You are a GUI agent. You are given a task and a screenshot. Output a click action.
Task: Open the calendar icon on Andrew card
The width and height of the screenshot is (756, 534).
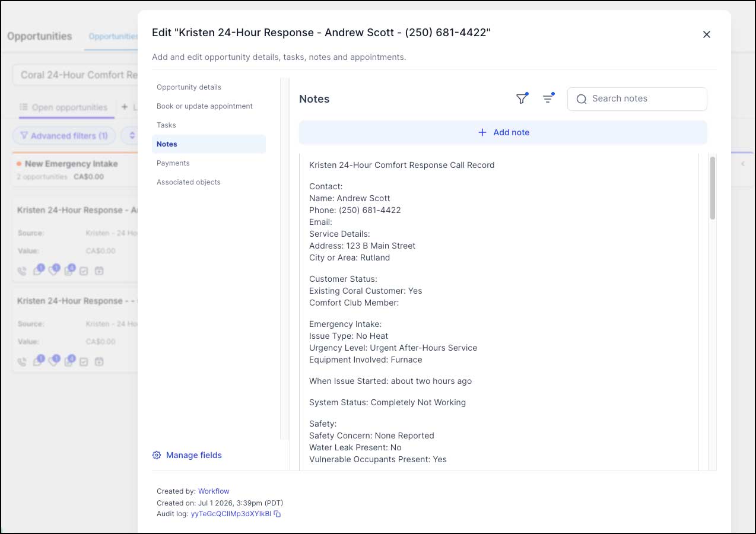click(x=99, y=271)
